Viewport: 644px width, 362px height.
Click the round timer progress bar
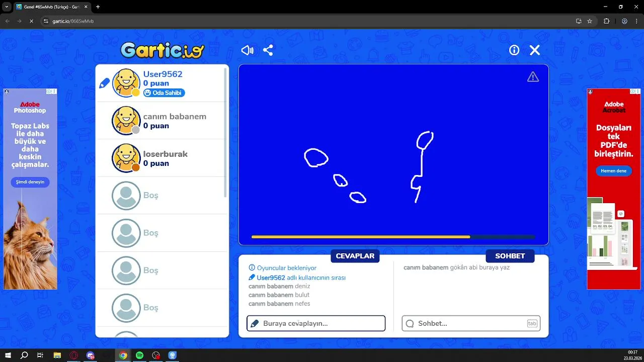coord(393,237)
